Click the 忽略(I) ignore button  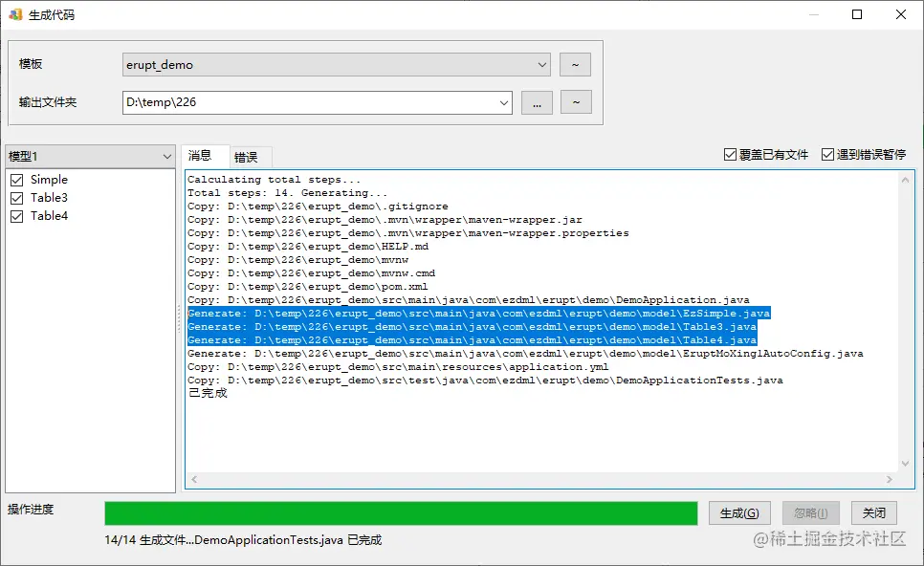[811, 513]
